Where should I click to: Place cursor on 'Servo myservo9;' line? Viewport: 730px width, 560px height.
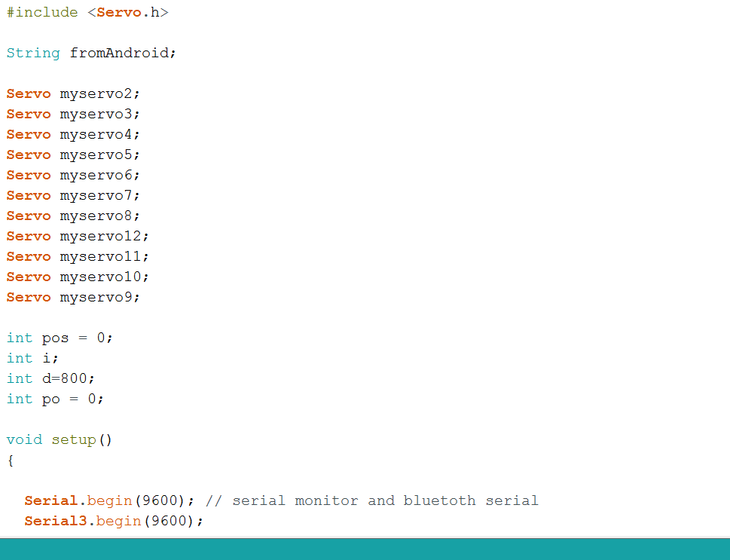pos(73,297)
